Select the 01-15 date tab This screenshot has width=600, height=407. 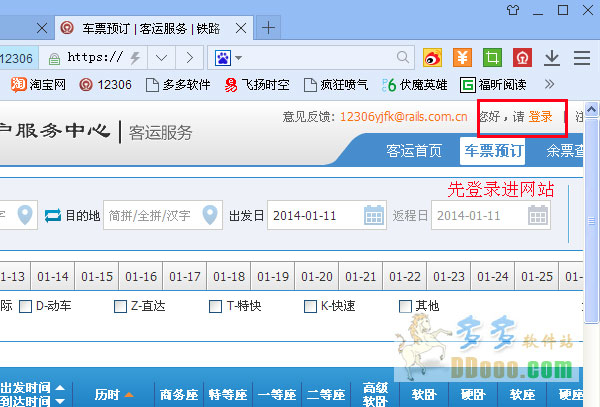tap(97, 276)
